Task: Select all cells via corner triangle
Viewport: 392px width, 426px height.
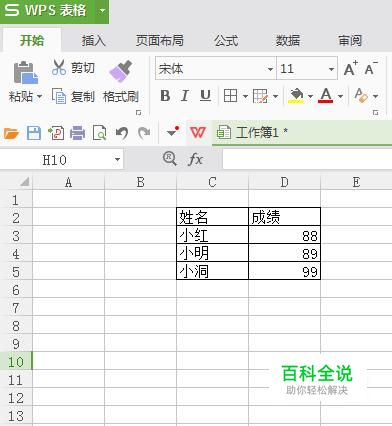Action: click(25, 182)
